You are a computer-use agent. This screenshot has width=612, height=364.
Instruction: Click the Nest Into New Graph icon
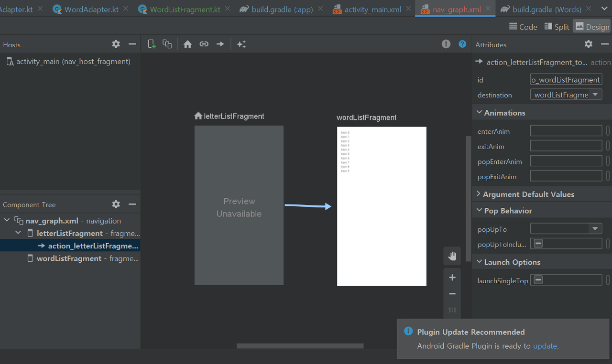coord(167,44)
